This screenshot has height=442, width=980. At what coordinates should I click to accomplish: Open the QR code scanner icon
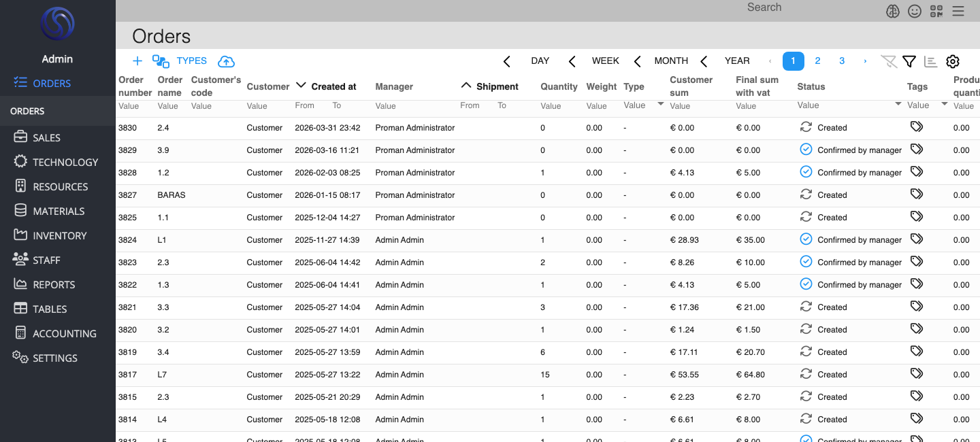point(936,11)
